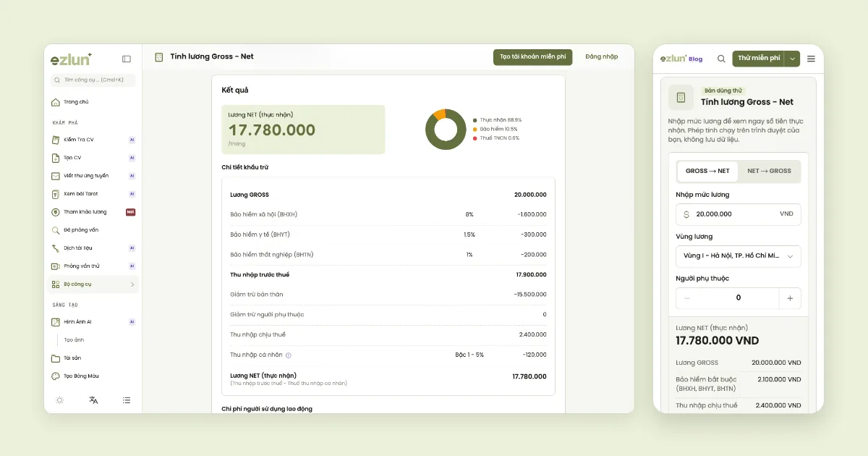Click the translate language icon in sidebar footer

pos(93,400)
